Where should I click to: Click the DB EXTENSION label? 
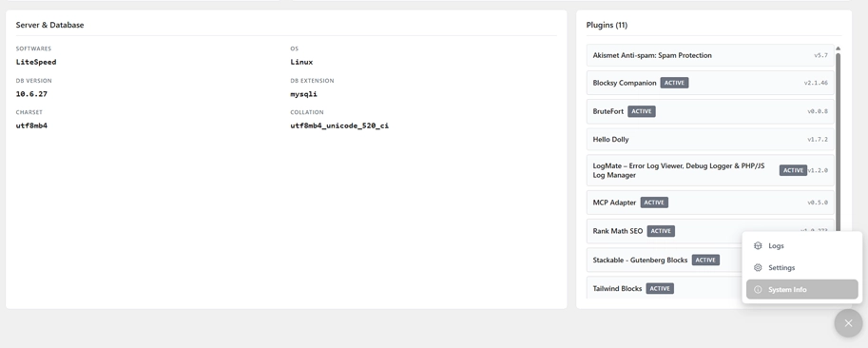[x=312, y=81]
